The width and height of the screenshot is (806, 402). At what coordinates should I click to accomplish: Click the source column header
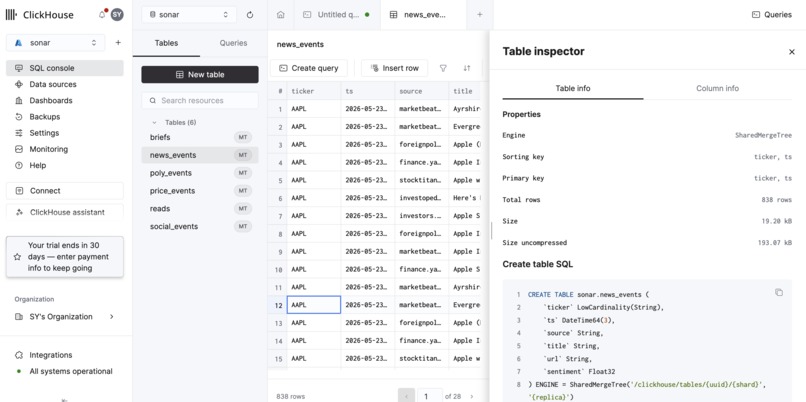point(422,91)
